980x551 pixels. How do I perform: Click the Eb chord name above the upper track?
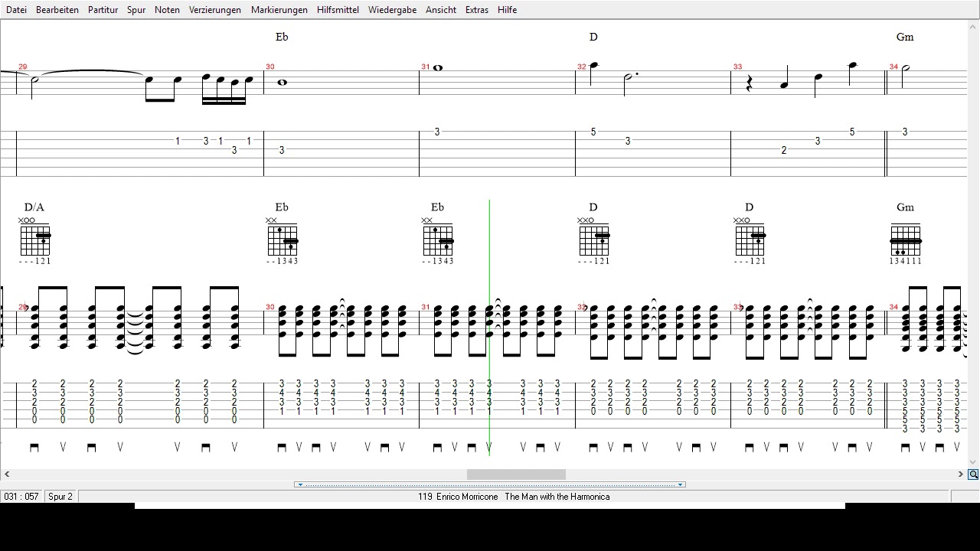point(282,37)
